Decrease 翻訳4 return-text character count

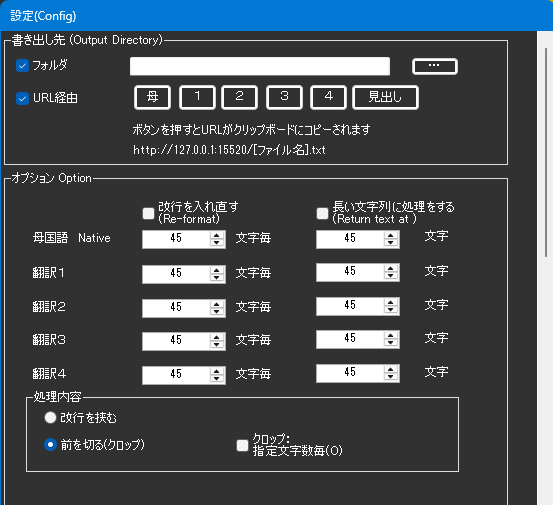[391, 377]
